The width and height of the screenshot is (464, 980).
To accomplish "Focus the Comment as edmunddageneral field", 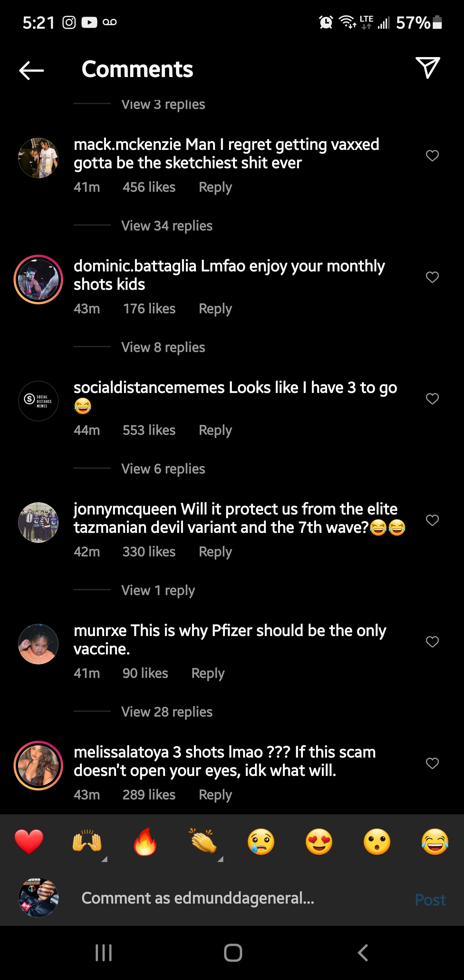I will point(236,898).
